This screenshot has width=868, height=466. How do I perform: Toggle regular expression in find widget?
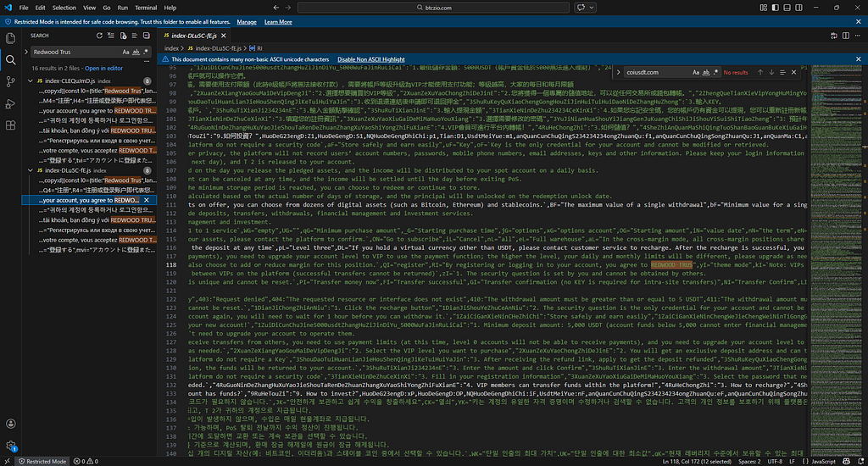(x=715, y=73)
